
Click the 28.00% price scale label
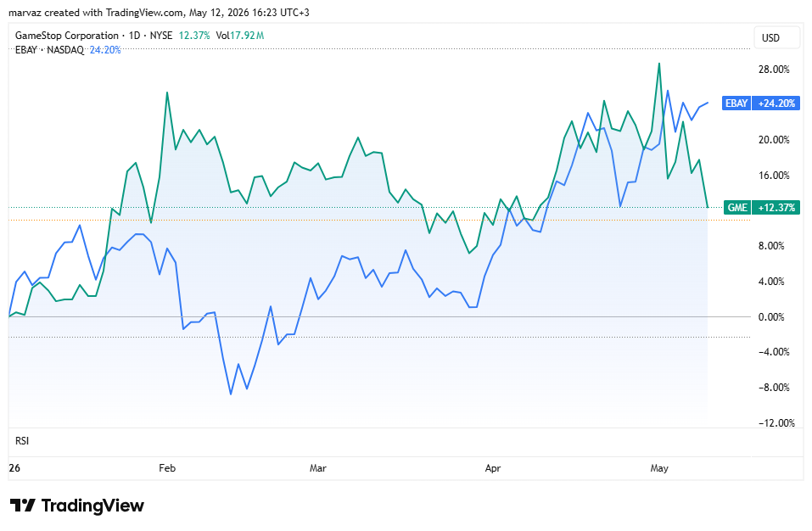[x=774, y=70]
